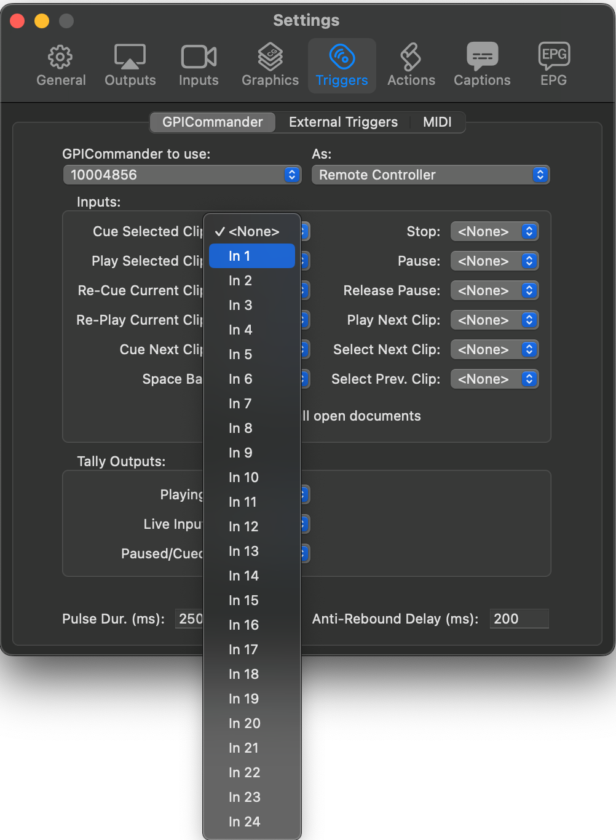The width and height of the screenshot is (616, 840).
Task: Choose <None> in the open input menu
Action: pyautogui.click(x=252, y=231)
